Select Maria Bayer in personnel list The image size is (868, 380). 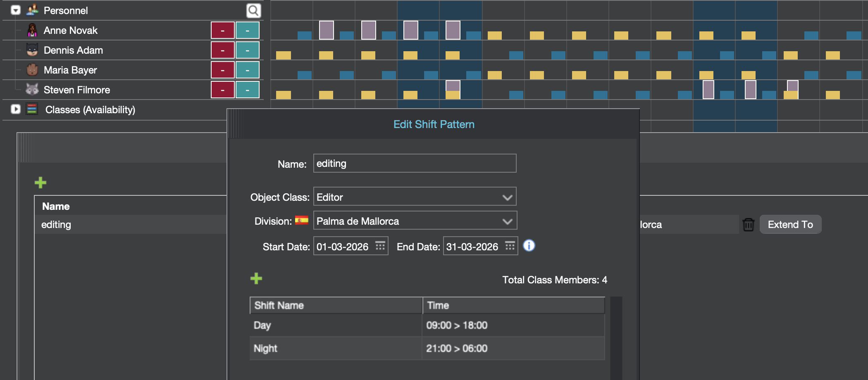click(x=70, y=70)
